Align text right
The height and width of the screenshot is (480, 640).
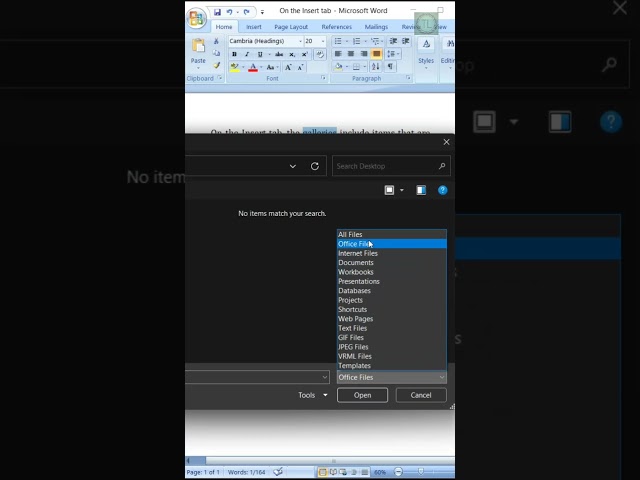pyautogui.click(x=364, y=54)
